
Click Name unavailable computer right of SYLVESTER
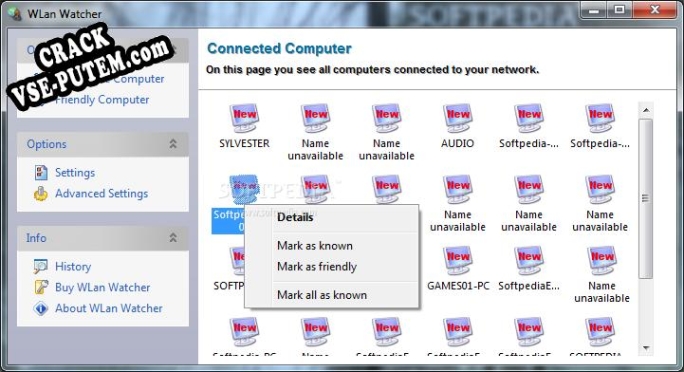[x=315, y=118]
